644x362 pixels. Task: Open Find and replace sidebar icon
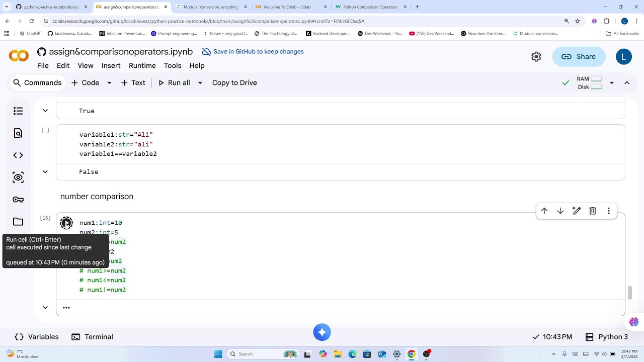pyautogui.click(x=18, y=133)
